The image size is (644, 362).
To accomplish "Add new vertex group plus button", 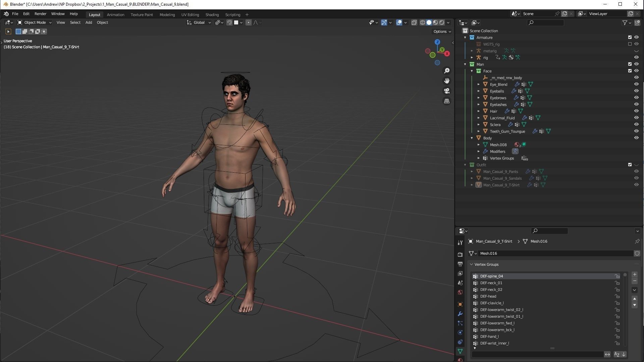I will click(634, 275).
